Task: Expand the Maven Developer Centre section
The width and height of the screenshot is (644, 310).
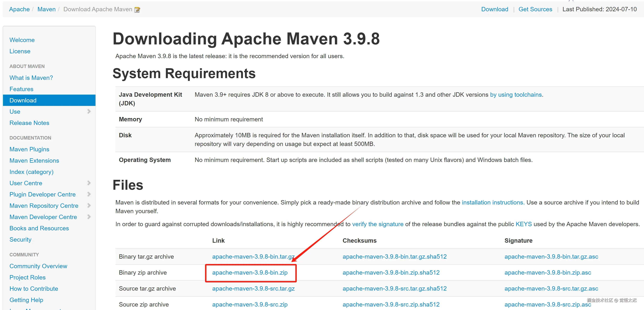Action: (x=89, y=217)
